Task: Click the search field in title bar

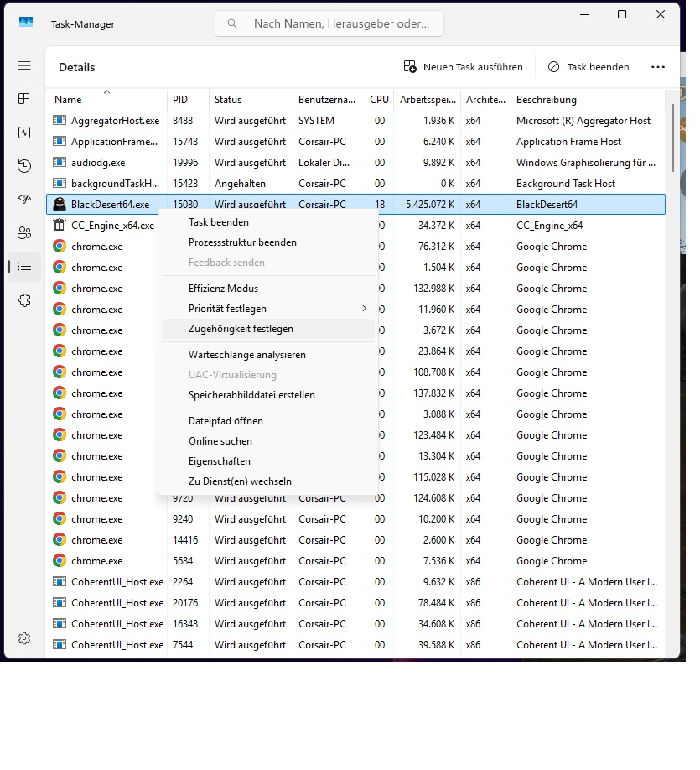Action: pos(329,23)
